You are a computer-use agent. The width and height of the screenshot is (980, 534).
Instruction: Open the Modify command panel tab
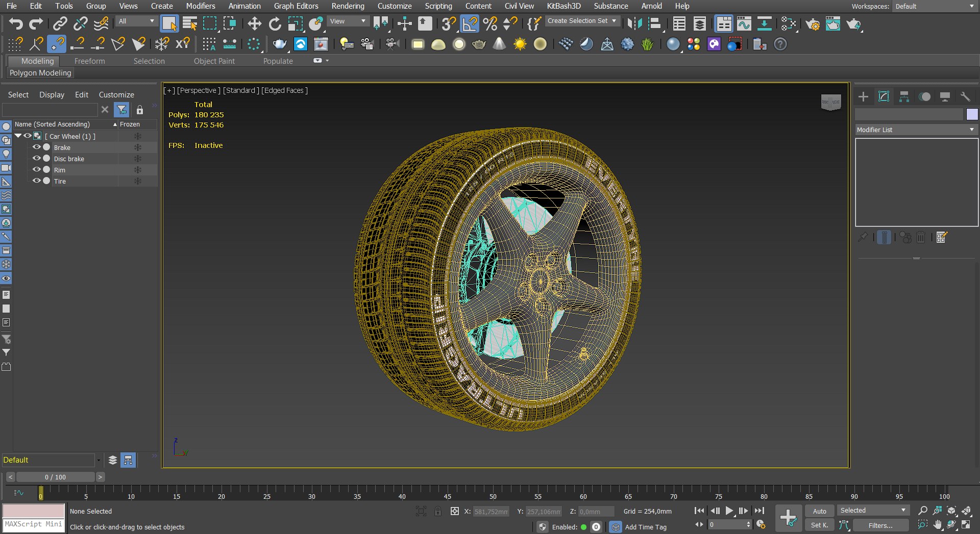coord(884,96)
